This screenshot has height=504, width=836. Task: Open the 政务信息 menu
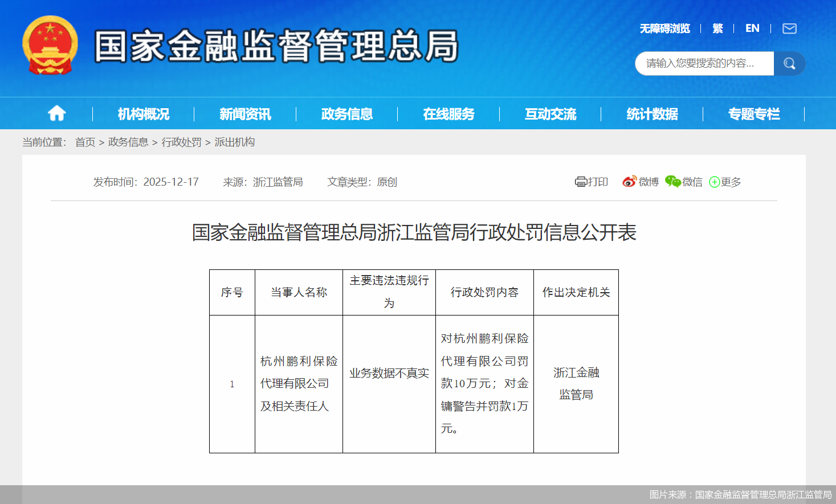click(x=346, y=114)
